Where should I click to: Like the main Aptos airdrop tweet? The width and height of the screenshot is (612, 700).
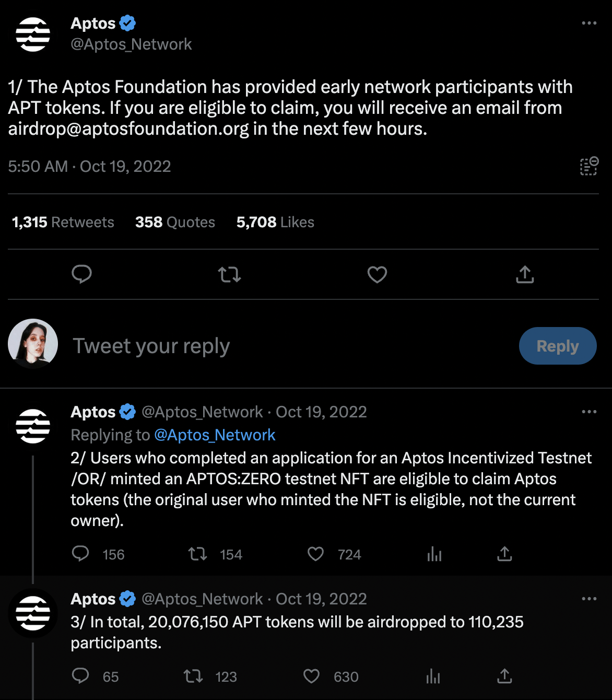[x=377, y=274]
